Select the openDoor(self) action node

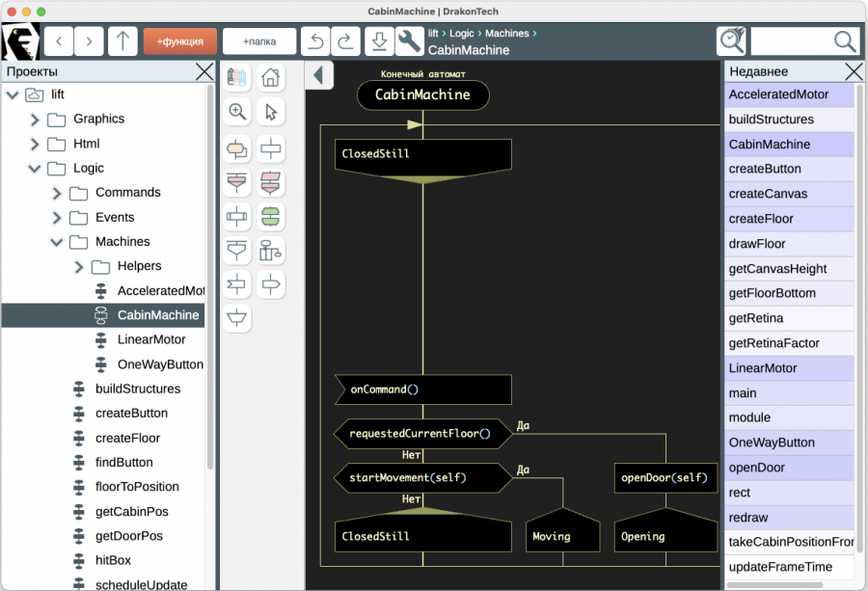(x=665, y=478)
